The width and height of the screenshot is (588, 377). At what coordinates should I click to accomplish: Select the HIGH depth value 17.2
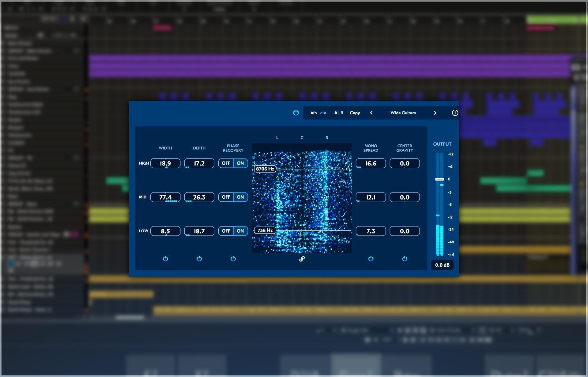pos(199,163)
